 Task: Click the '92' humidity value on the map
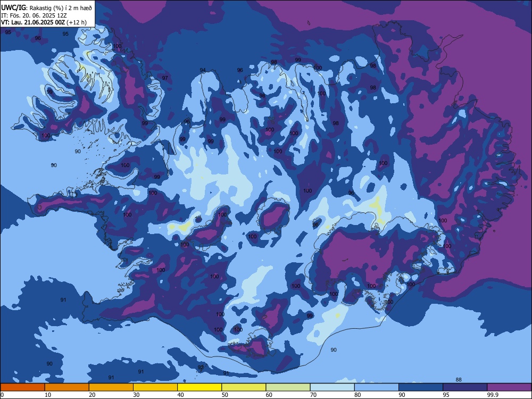(x=201, y=368)
